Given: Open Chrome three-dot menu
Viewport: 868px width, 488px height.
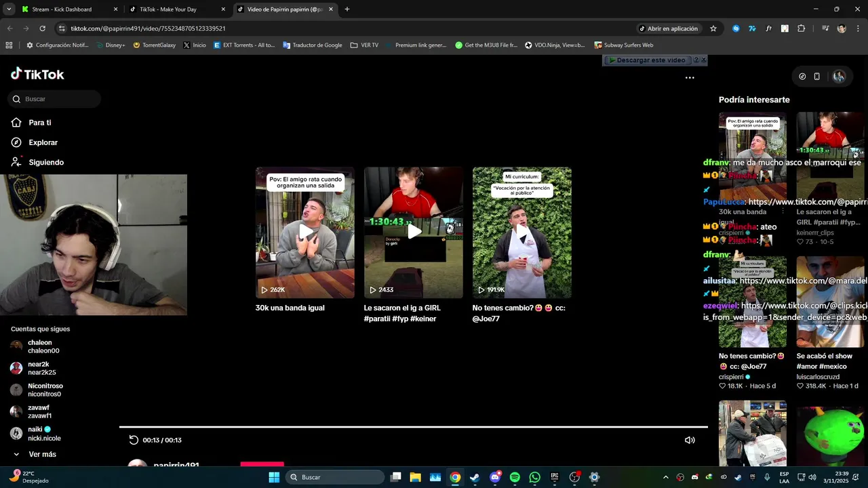Looking at the screenshot, I should (x=857, y=28).
